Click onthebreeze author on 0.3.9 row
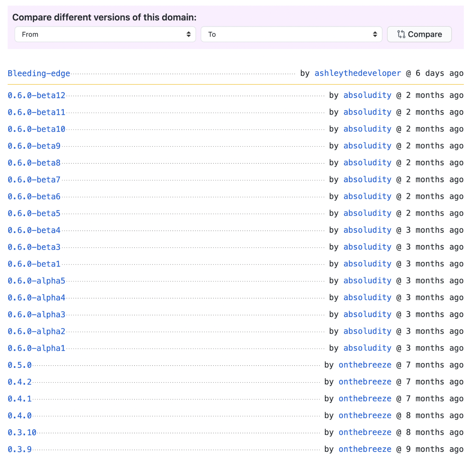The height and width of the screenshot is (458, 476). (x=365, y=450)
